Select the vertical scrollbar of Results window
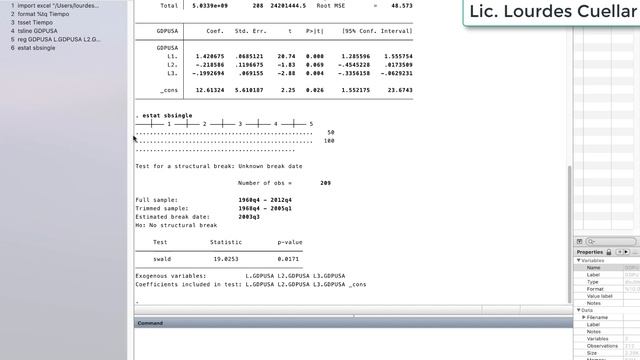640x360 pixels. [x=570, y=234]
